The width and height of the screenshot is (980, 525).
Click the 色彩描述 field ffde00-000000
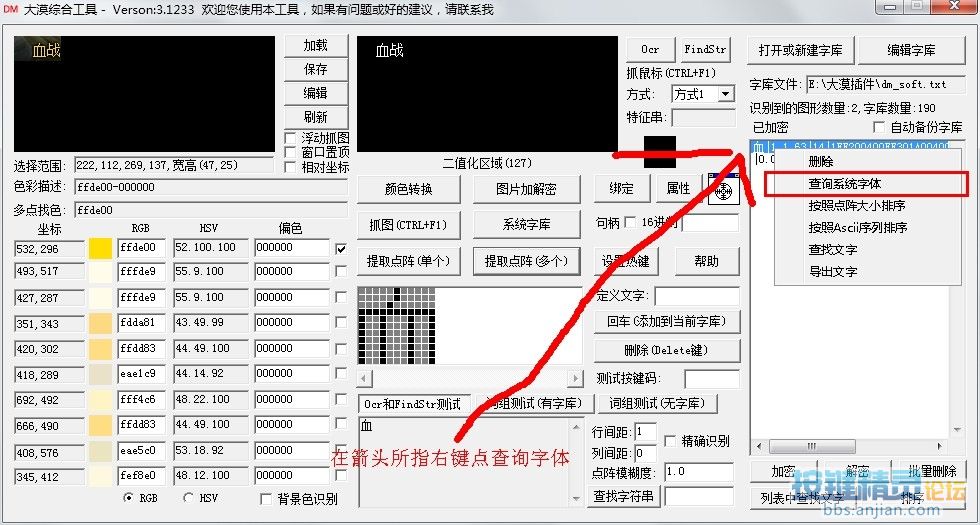pyautogui.click(x=211, y=188)
